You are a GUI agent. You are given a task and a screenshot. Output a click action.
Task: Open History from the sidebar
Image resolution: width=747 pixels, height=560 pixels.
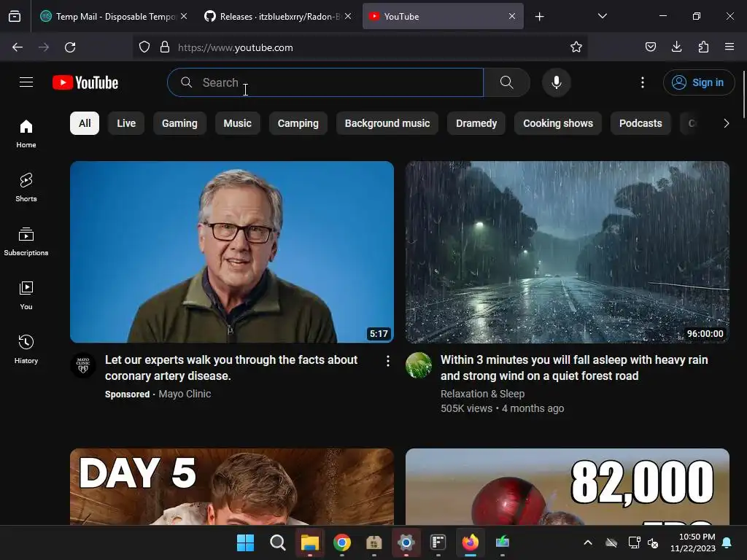coord(26,349)
